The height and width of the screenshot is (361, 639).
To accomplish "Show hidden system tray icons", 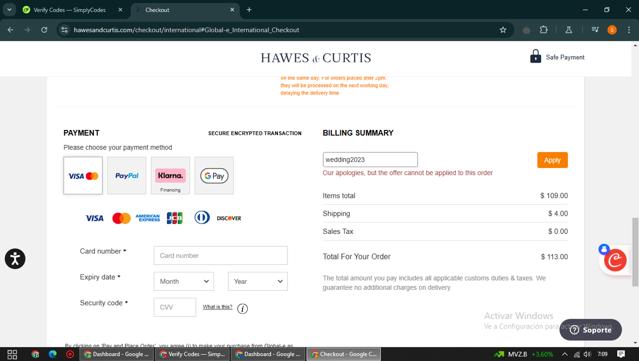I will 564,354.
